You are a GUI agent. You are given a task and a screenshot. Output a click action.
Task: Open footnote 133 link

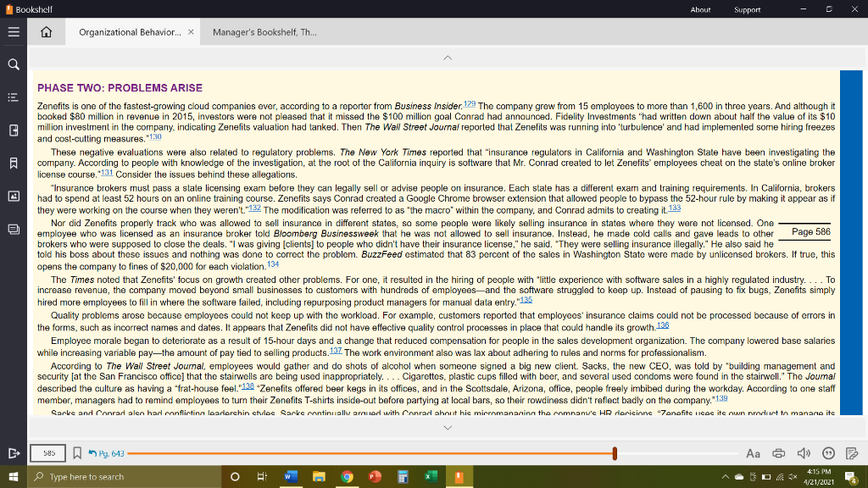(674, 208)
